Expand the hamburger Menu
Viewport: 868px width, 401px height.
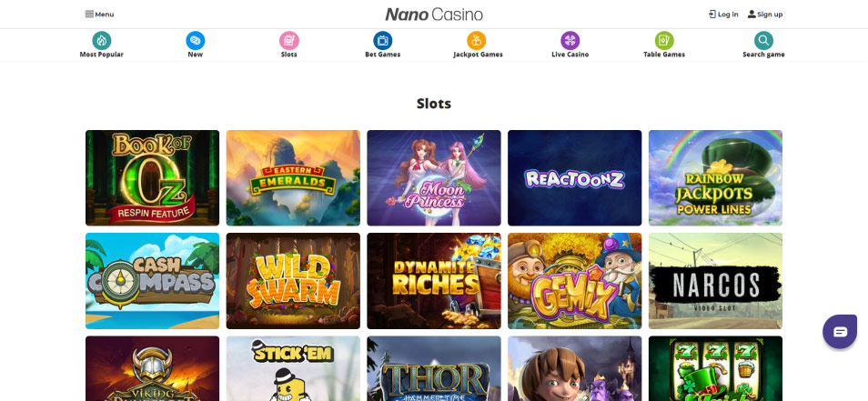click(x=100, y=15)
